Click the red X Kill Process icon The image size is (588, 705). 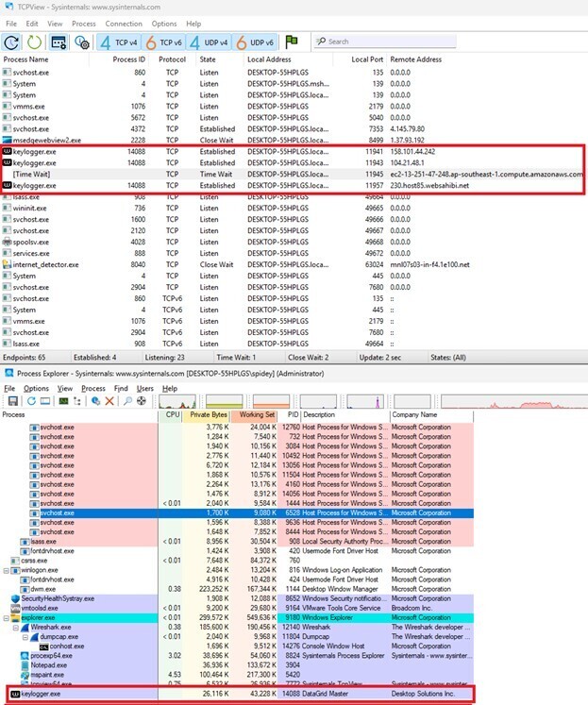[109, 401]
